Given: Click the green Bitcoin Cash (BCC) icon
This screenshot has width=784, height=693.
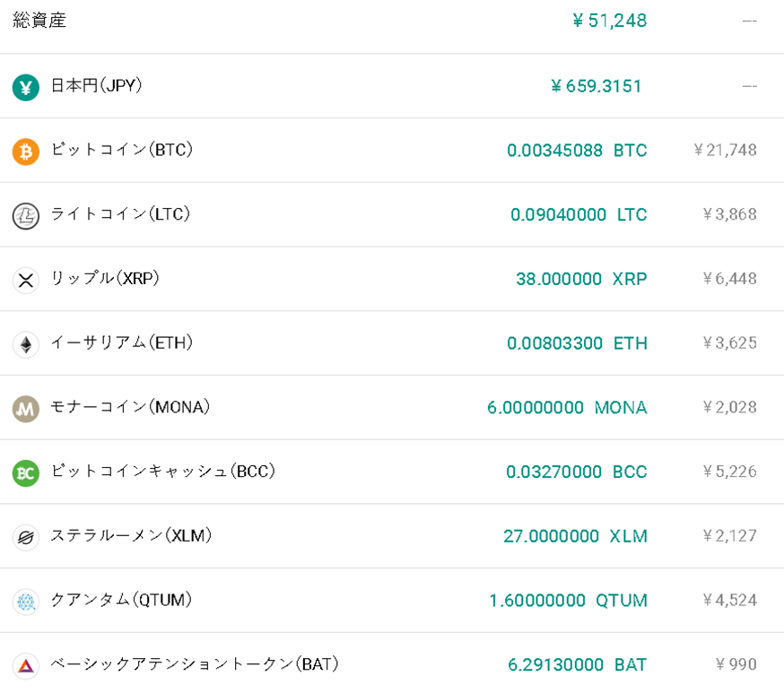Looking at the screenshot, I should click(x=26, y=472).
